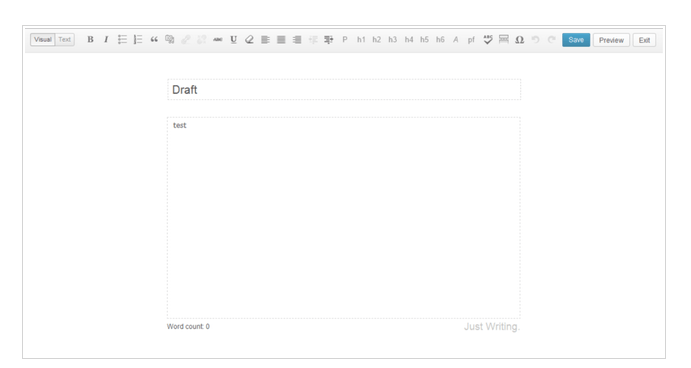Click the italic A address format button
The height and width of the screenshot is (368, 691).
pyautogui.click(x=456, y=40)
